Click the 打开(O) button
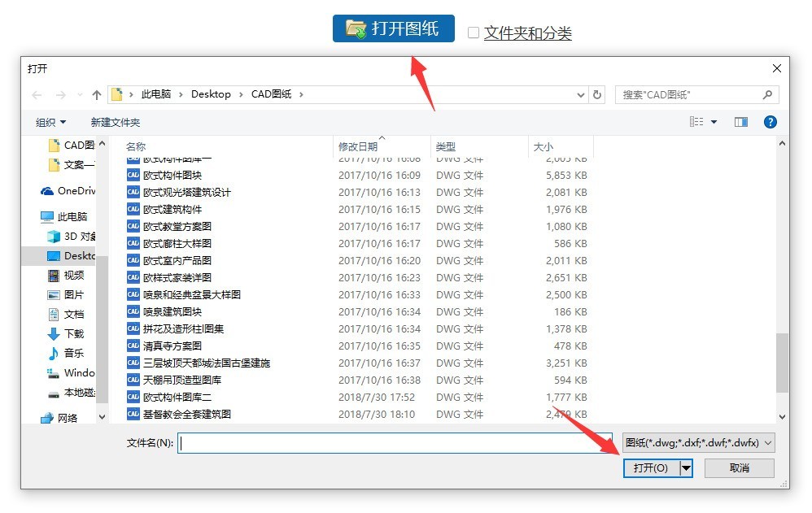The width and height of the screenshot is (812, 513). click(651, 468)
